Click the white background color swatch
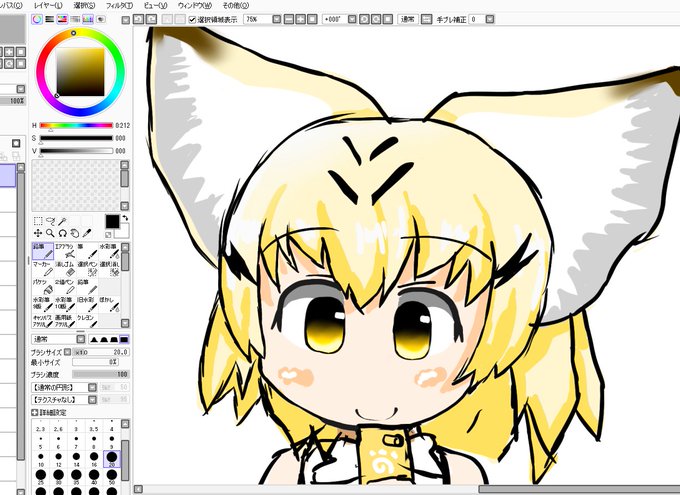The height and width of the screenshot is (495, 680). pos(123,232)
